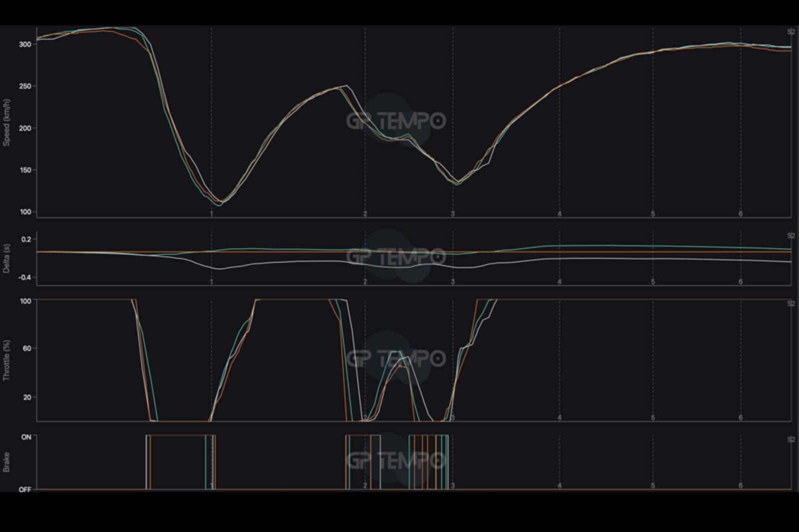Pick corner marker 1 in the delta chart
Viewport: 799px width, 532px height.
click(x=211, y=282)
